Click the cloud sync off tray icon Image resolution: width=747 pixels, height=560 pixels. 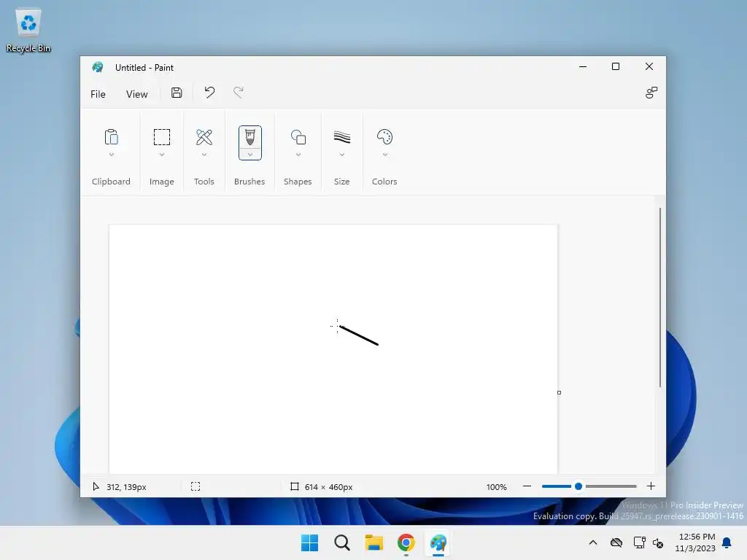616,542
